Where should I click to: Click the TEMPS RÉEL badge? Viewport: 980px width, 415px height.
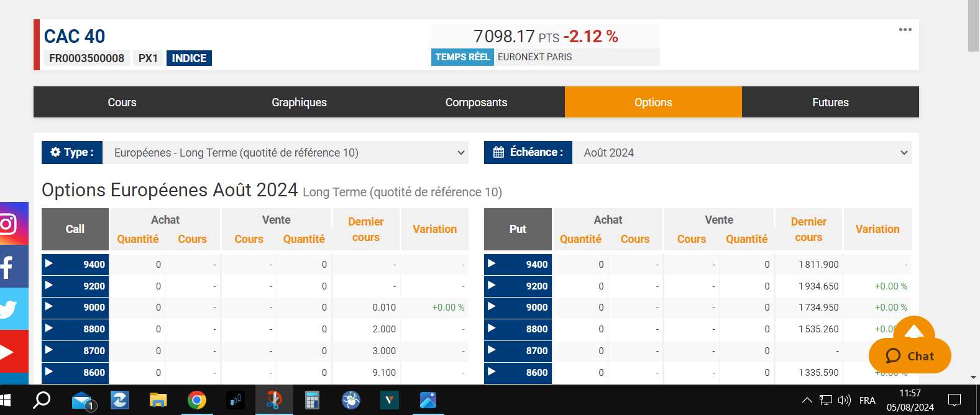point(462,57)
